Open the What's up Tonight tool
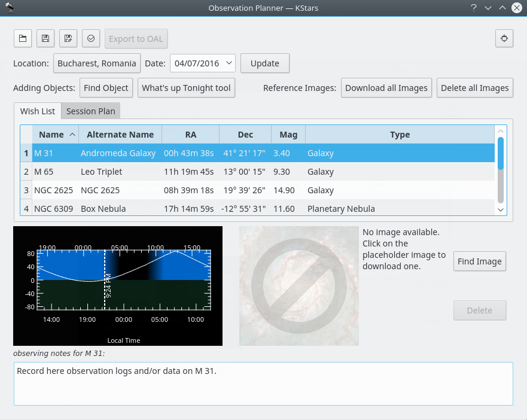527x420 pixels. coord(186,88)
